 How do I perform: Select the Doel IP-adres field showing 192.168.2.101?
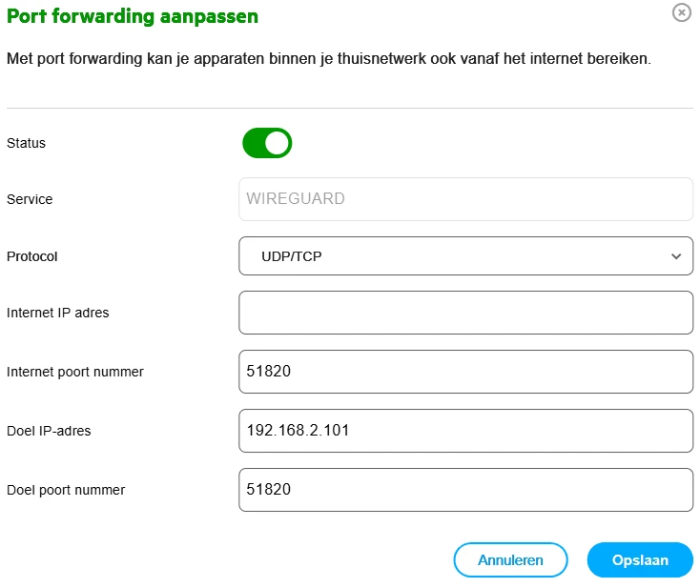(465, 431)
